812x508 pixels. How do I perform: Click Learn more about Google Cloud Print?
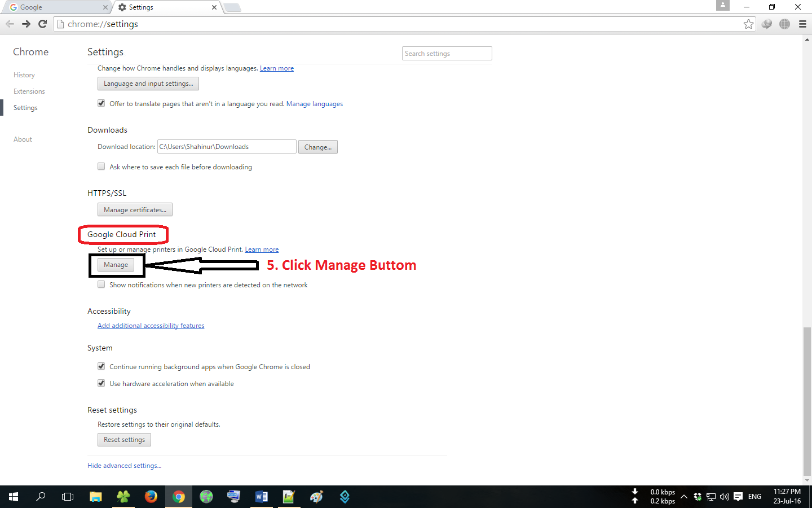pos(262,249)
